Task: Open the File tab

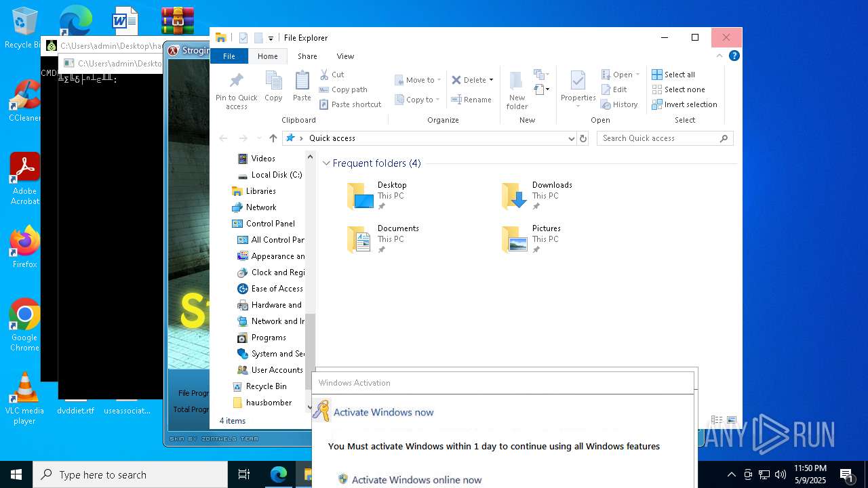Action: (x=229, y=56)
